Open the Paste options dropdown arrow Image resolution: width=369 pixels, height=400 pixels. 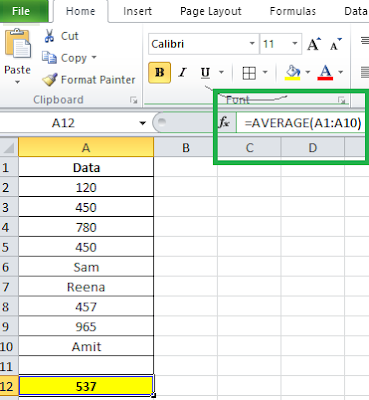coord(17,82)
